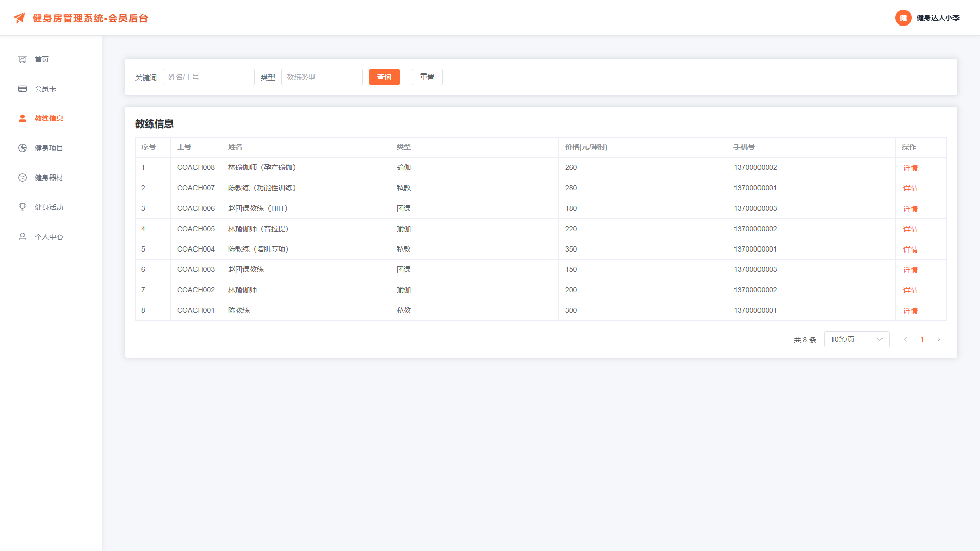Open 详情 for COACH008
The height and width of the screenshot is (551, 980).
tap(910, 168)
